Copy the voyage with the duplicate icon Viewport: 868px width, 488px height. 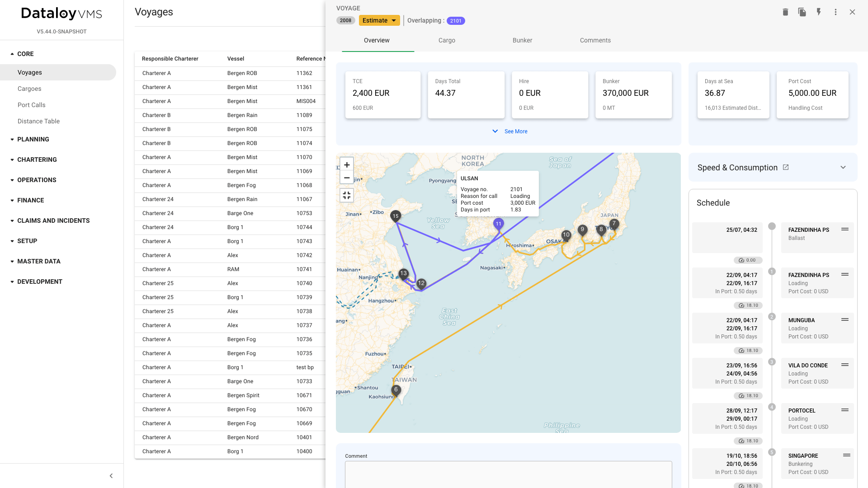click(802, 12)
